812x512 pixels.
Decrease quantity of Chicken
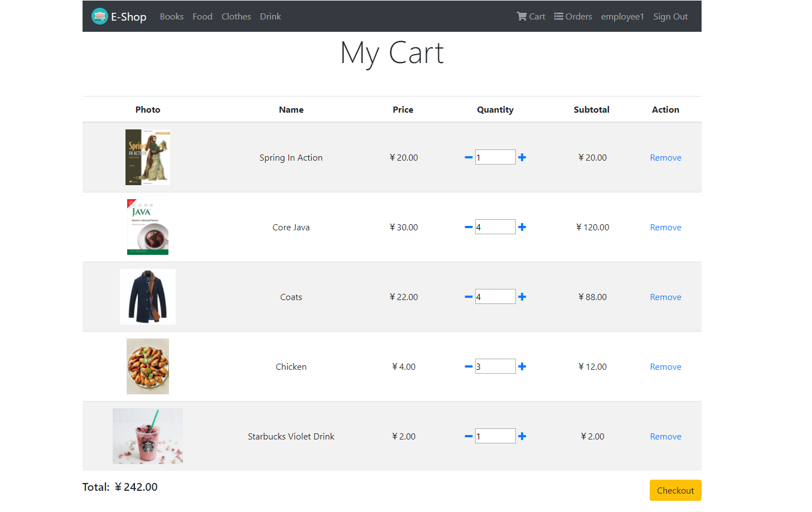(468, 366)
